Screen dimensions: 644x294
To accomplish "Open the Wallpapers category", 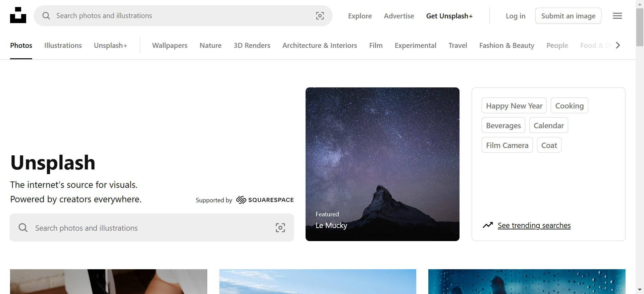I will click(170, 46).
